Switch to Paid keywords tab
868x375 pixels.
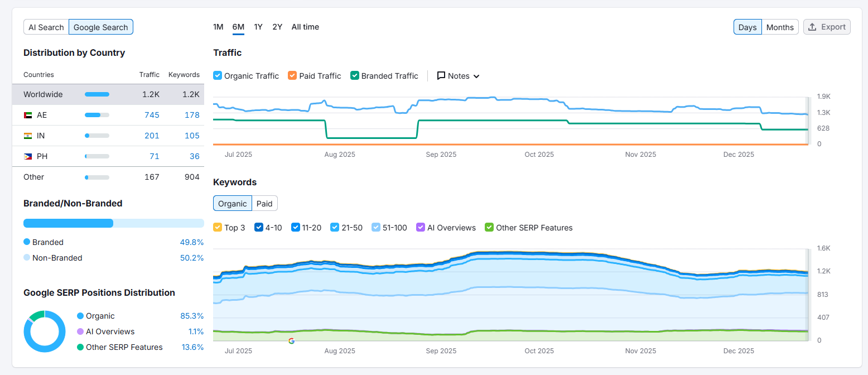point(264,204)
